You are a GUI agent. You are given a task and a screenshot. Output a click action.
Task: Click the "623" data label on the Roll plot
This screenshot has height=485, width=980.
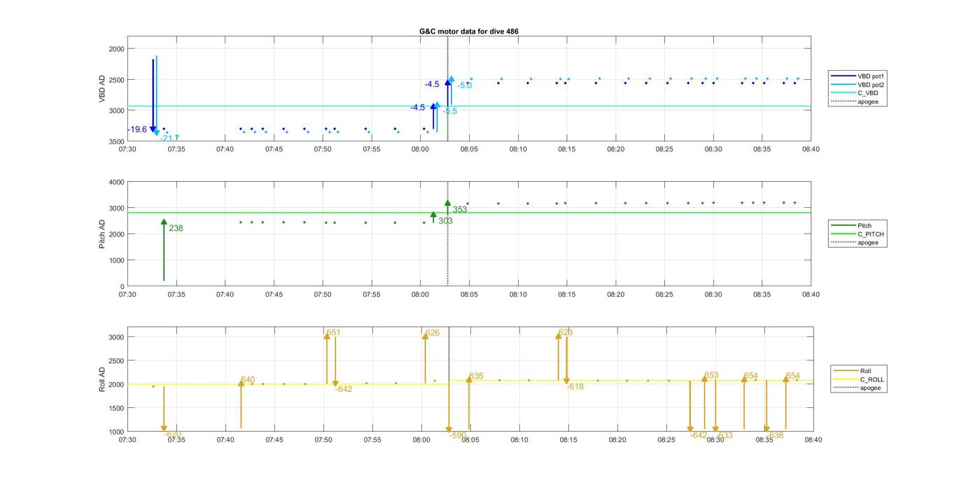pos(566,332)
